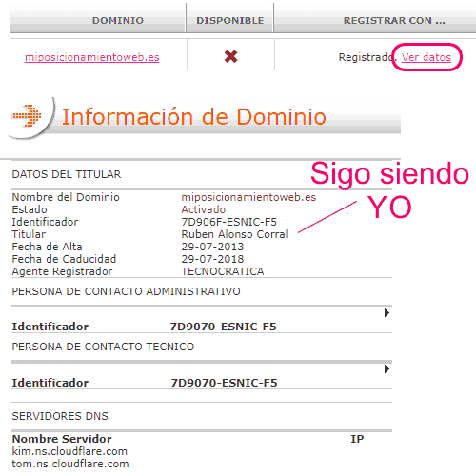Click the titular name Ruben Alonso Corral
This screenshot has height=476, width=476.
pyautogui.click(x=234, y=234)
